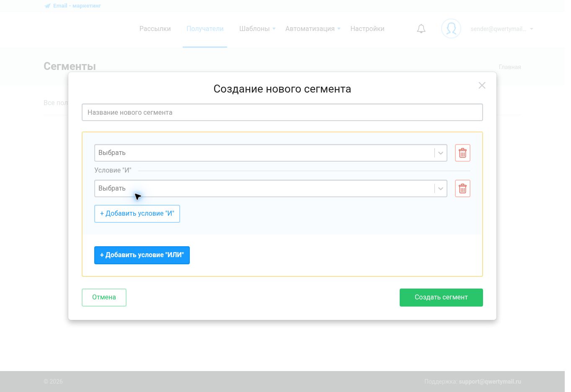Open the user profile avatar
571x392 pixels.
(x=451, y=28)
